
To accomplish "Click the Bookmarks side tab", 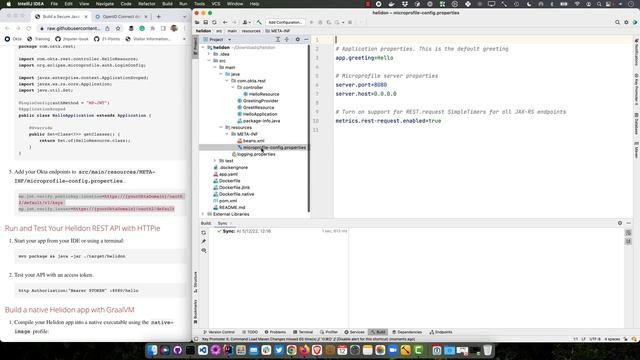I will (196, 312).
